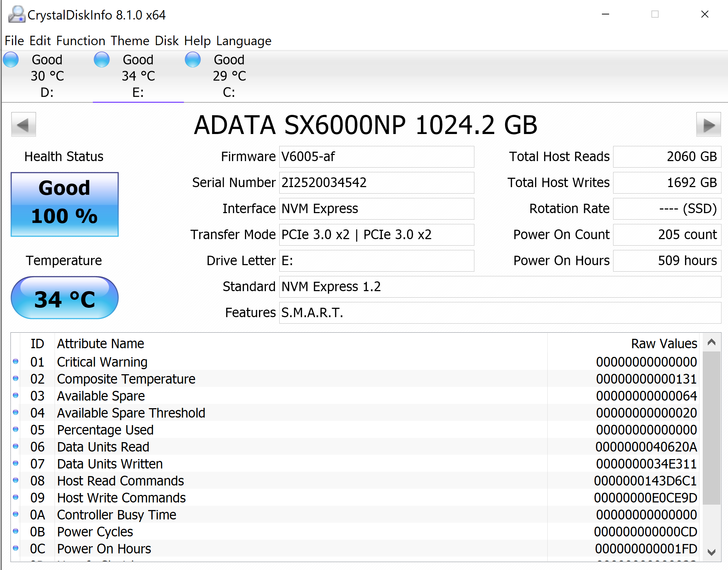
Task: Click Power On Count value 205 count
Action: click(x=667, y=235)
